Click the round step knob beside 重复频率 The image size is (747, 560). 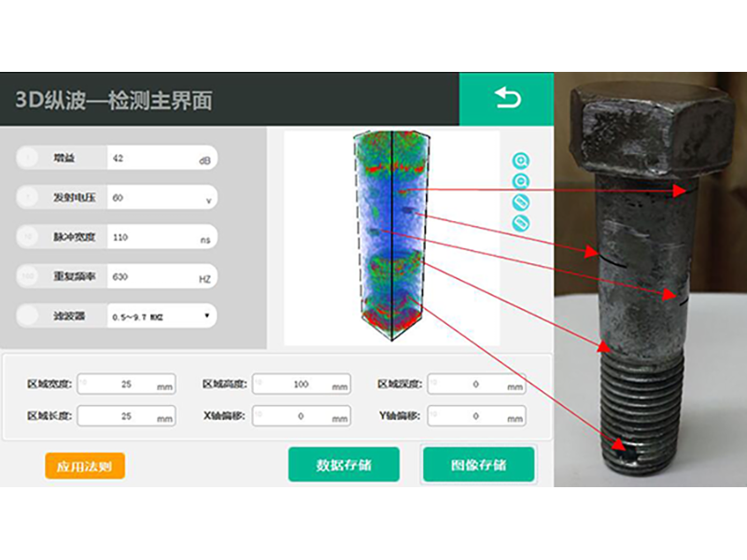click(x=29, y=277)
